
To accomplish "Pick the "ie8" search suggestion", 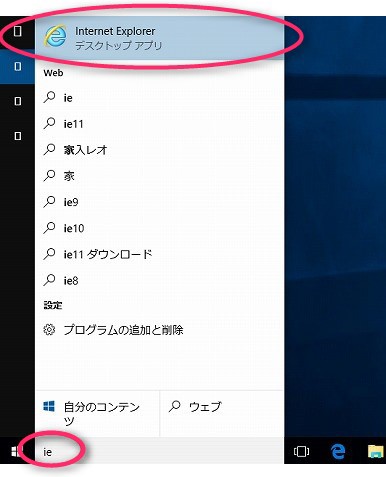I will click(x=159, y=280).
